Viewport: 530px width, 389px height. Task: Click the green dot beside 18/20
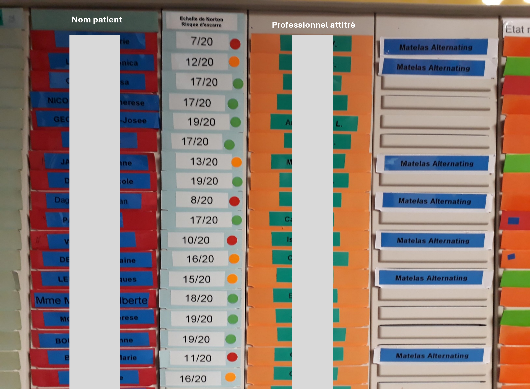pyautogui.click(x=233, y=299)
